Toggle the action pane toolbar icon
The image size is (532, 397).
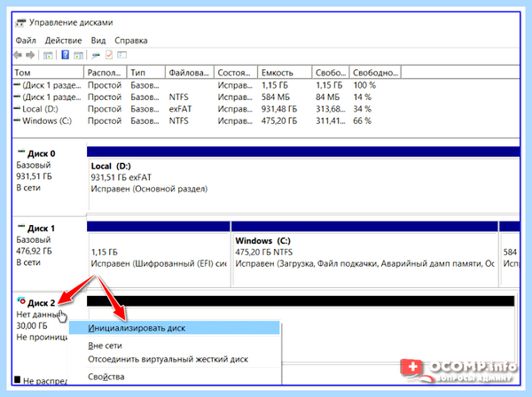pos(78,55)
